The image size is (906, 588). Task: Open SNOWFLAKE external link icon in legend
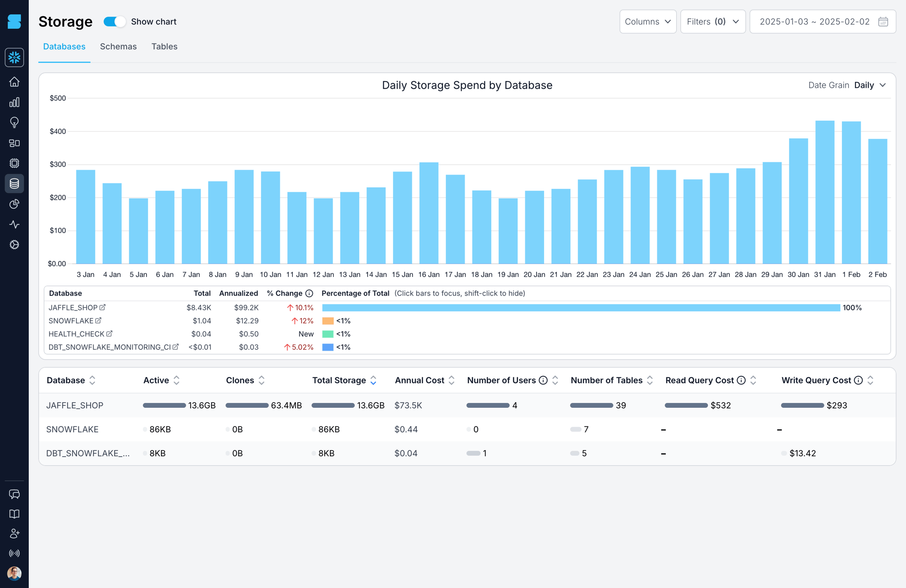click(98, 320)
